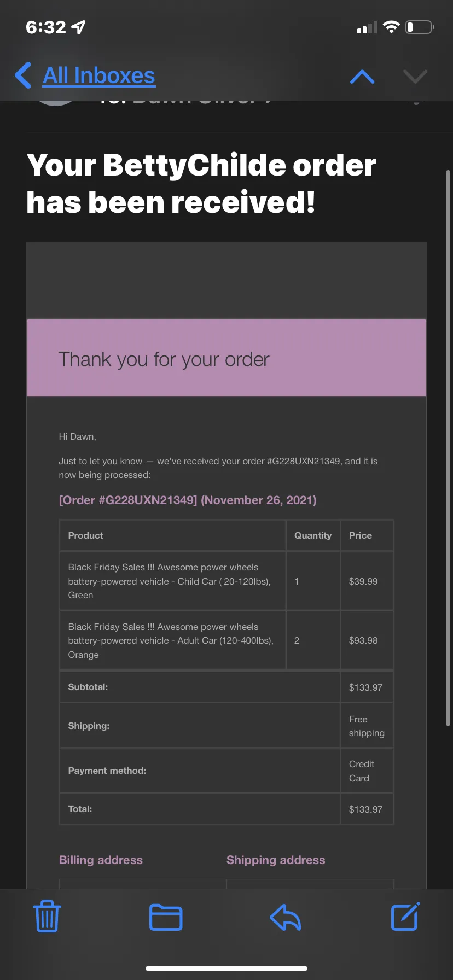Tap the back chevron beside All Inboxes
453x980 pixels.
pos(23,75)
